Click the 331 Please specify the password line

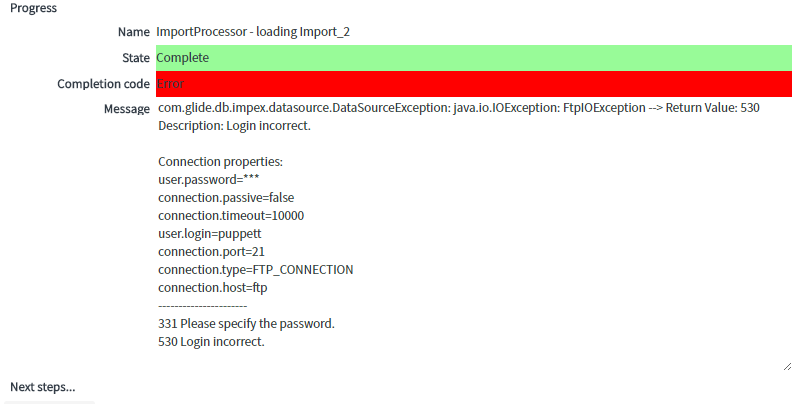click(246, 324)
